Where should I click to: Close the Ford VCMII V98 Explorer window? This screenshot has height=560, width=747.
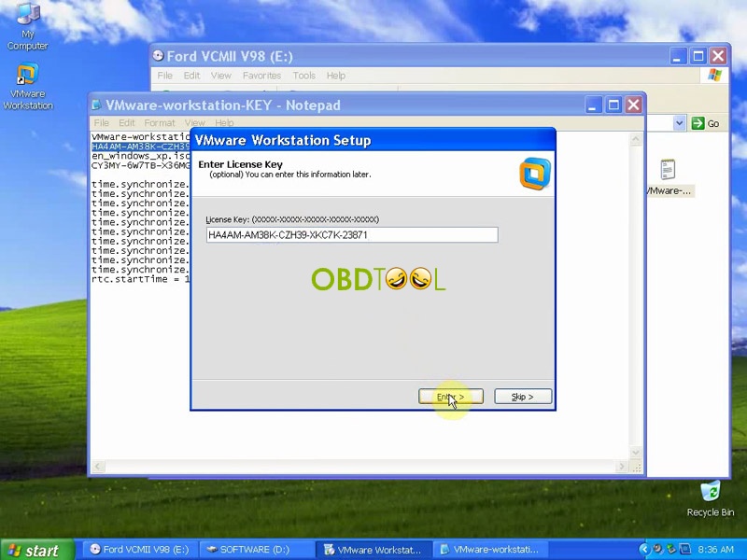click(x=718, y=56)
